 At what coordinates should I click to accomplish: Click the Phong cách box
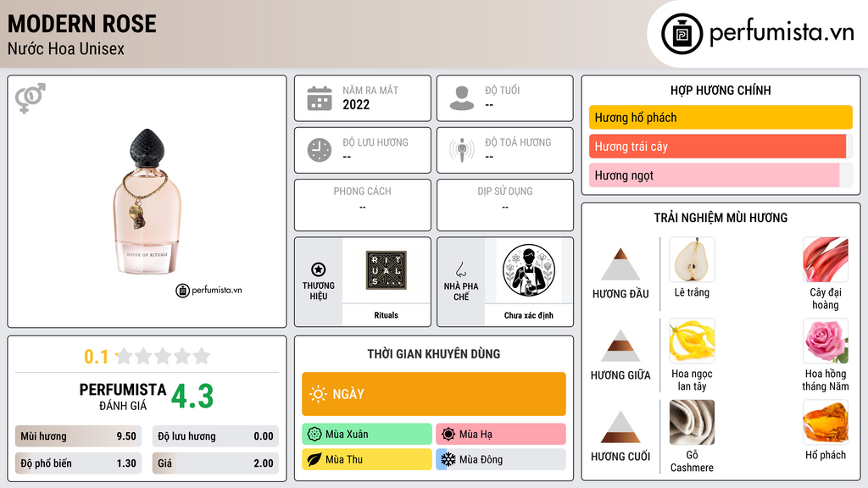click(363, 205)
